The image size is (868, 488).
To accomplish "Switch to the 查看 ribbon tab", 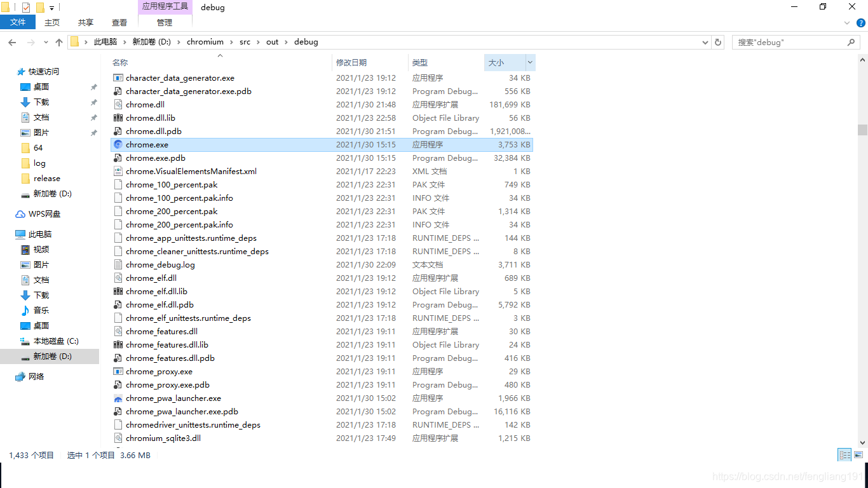I will (119, 22).
